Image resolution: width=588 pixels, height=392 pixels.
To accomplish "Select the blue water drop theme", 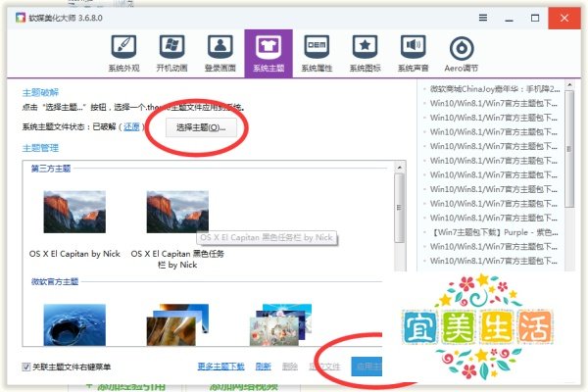I will (74, 324).
